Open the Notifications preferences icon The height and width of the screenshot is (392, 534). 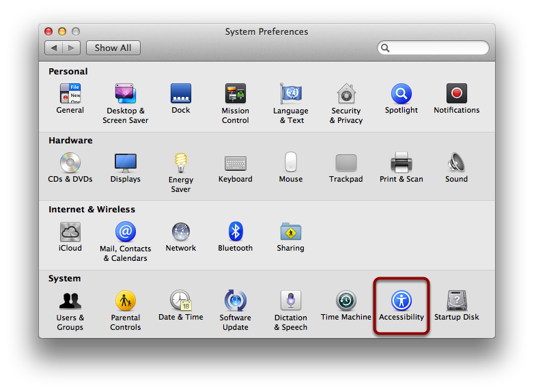(457, 94)
